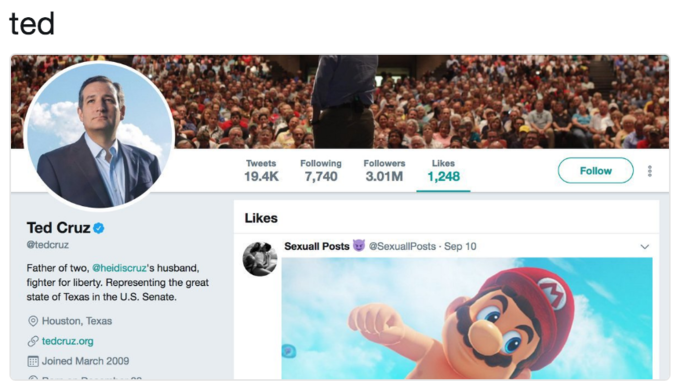Open the @heidiscruz mention link
The height and width of the screenshot is (391, 680).
(119, 268)
